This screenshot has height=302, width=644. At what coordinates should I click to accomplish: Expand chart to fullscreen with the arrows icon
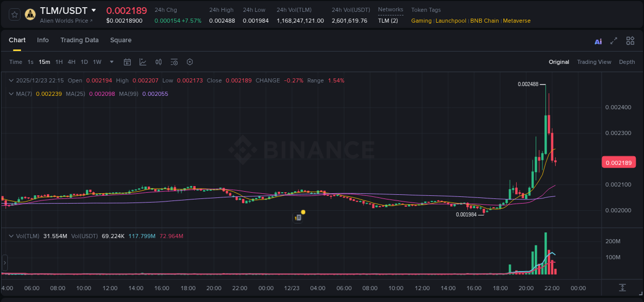pos(614,41)
